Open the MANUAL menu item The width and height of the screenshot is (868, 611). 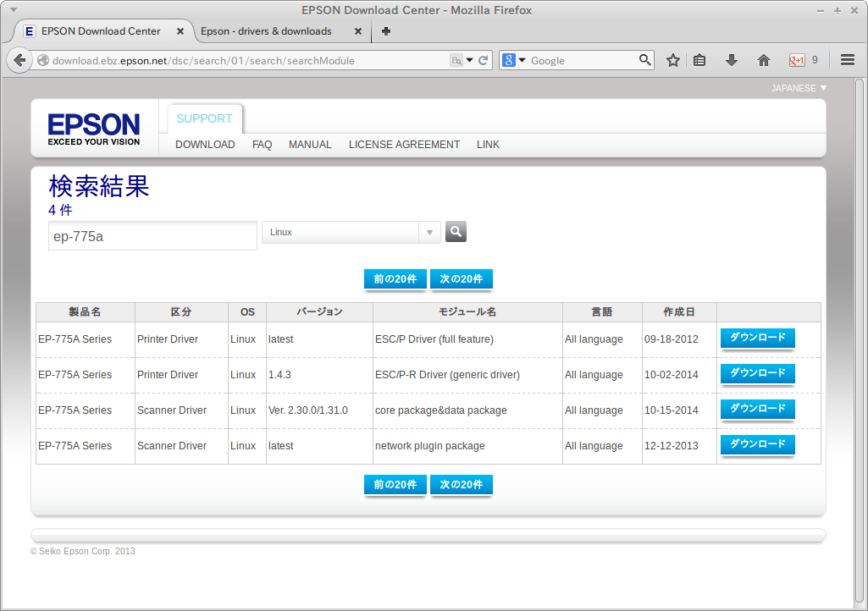310,145
